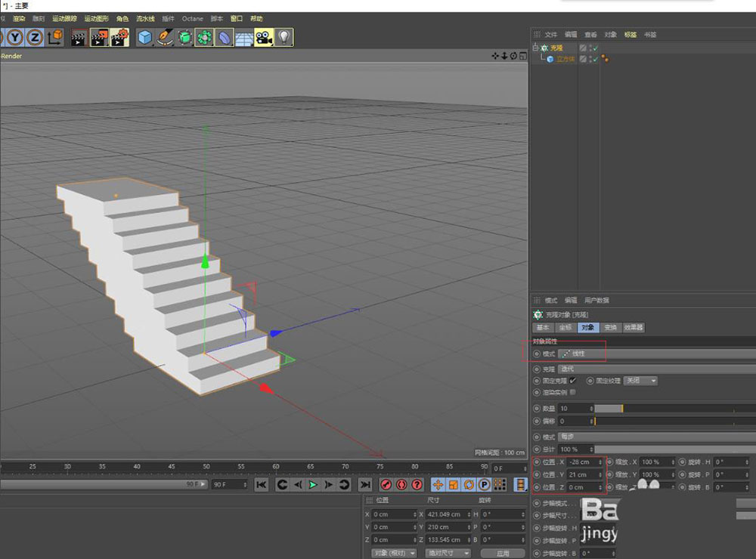Play animation forward with green arrow
Image resolution: width=756 pixels, height=559 pixels.
pos(313,484)
